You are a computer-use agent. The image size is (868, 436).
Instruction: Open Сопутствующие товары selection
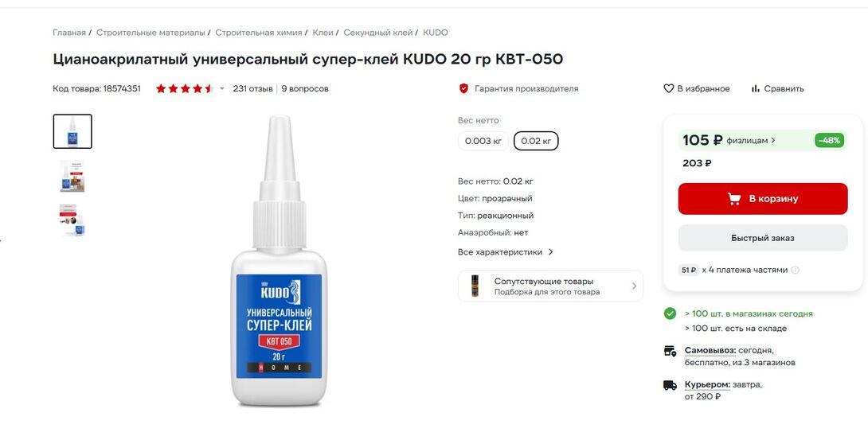pyautogui.click(x=550, y=286)
